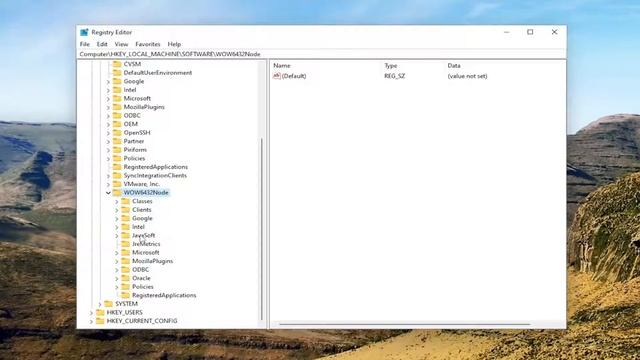The height and width of the screenshot is (360, 640).
Task: Select the Microsoft key under WOW6432Node
Action: coord(146,253)
